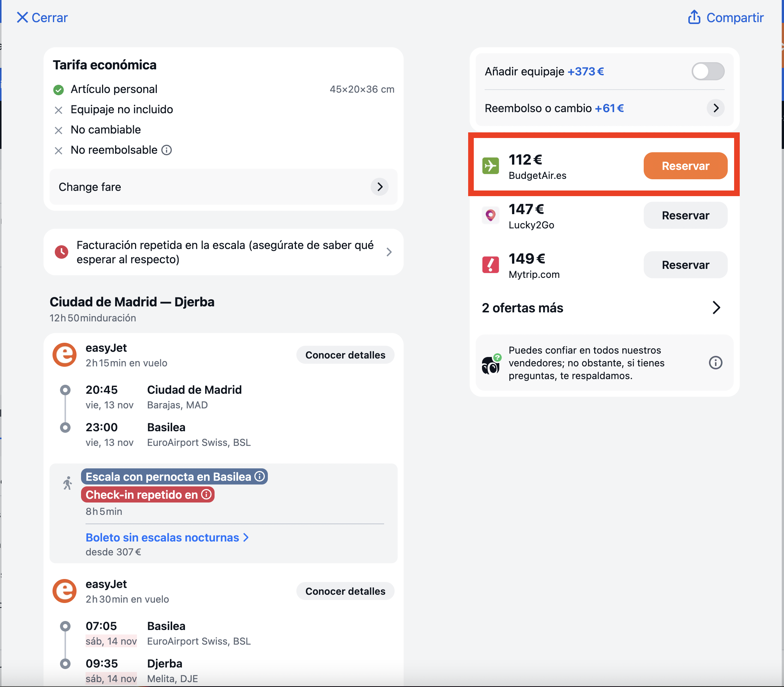Click the Cerrar X icon
The height and width of the screenshot is (687, 784).
coord(22,18)
